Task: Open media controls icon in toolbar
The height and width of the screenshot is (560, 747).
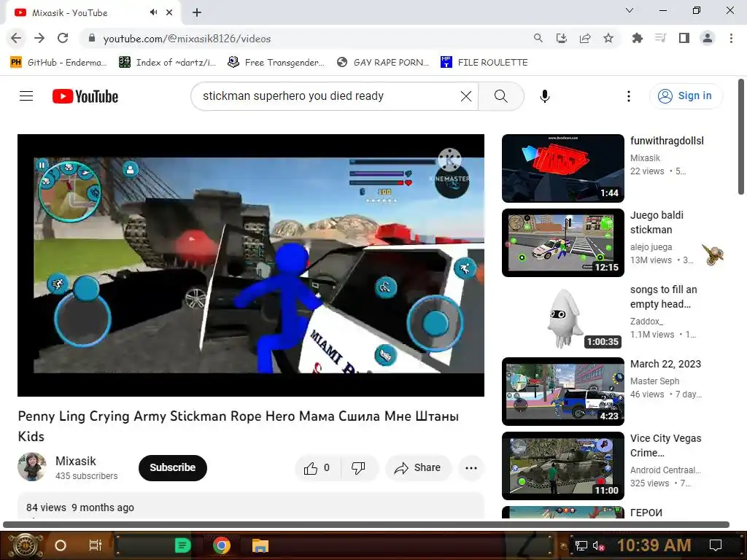Action: tap(660, 38)
